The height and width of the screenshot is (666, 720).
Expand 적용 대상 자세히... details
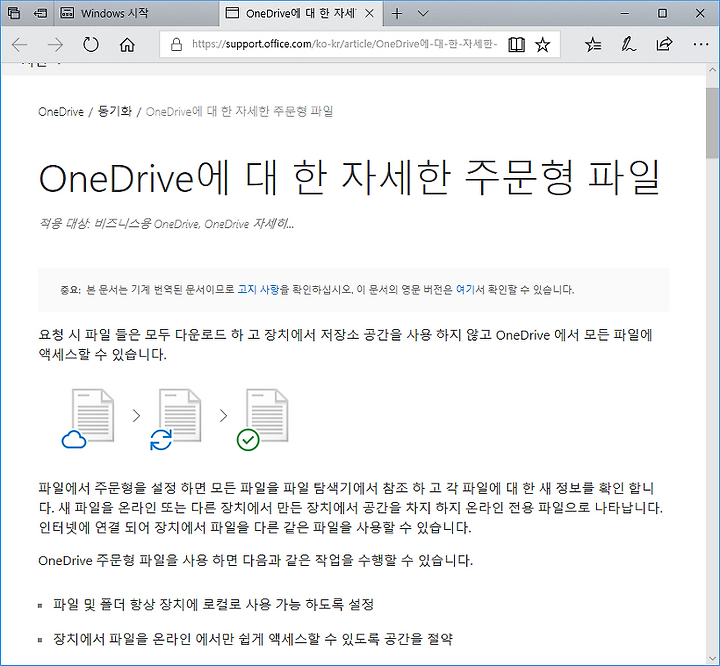click(274, 224)
